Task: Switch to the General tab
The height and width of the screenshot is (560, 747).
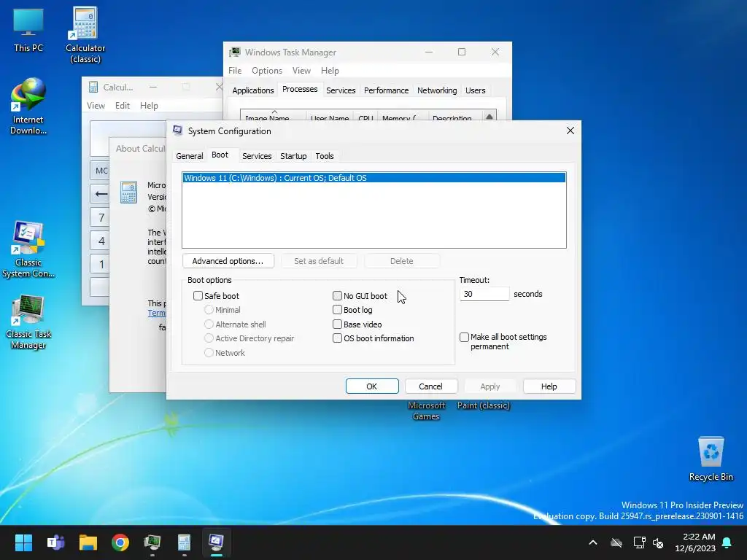Action: pyautogui.click(x=189, y=156)
